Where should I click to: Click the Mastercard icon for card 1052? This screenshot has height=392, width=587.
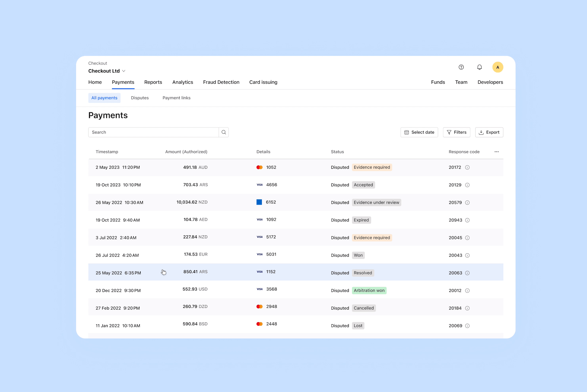259,167
